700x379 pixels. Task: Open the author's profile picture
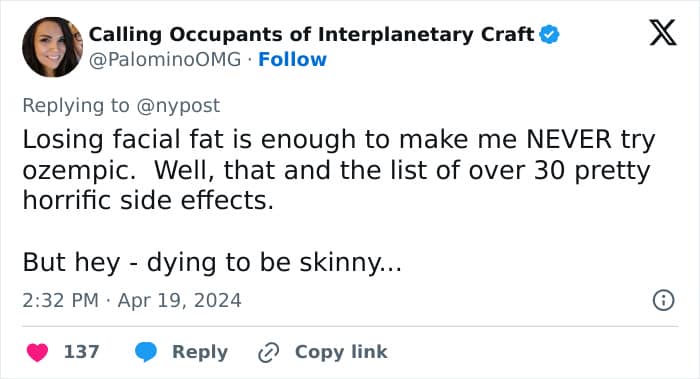(x=52, y=47)
